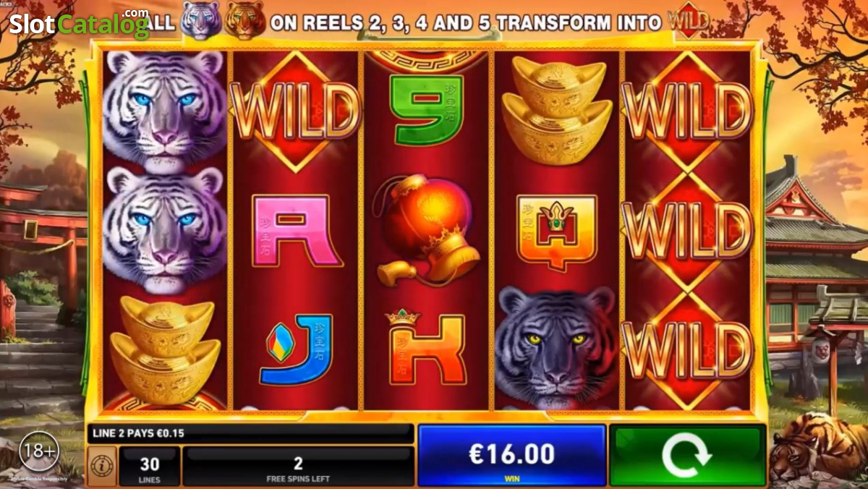
Task: Click the €16.00 win display
Action: coord(512,455)
